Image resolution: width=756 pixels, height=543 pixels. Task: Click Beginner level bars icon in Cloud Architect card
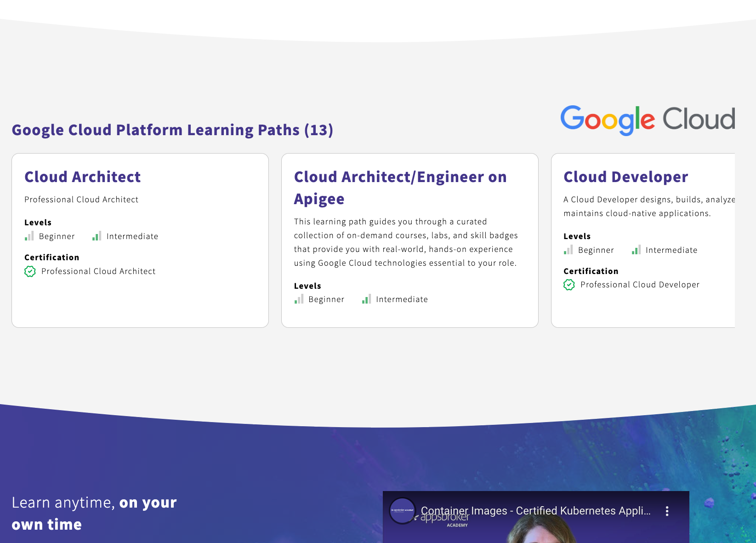tap(29, 236)
